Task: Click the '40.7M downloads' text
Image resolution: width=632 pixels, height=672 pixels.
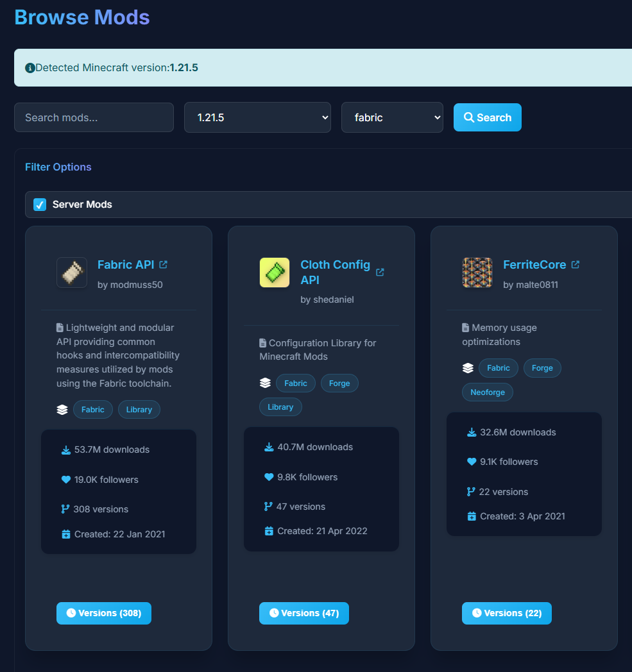Action: click(315, 447)
